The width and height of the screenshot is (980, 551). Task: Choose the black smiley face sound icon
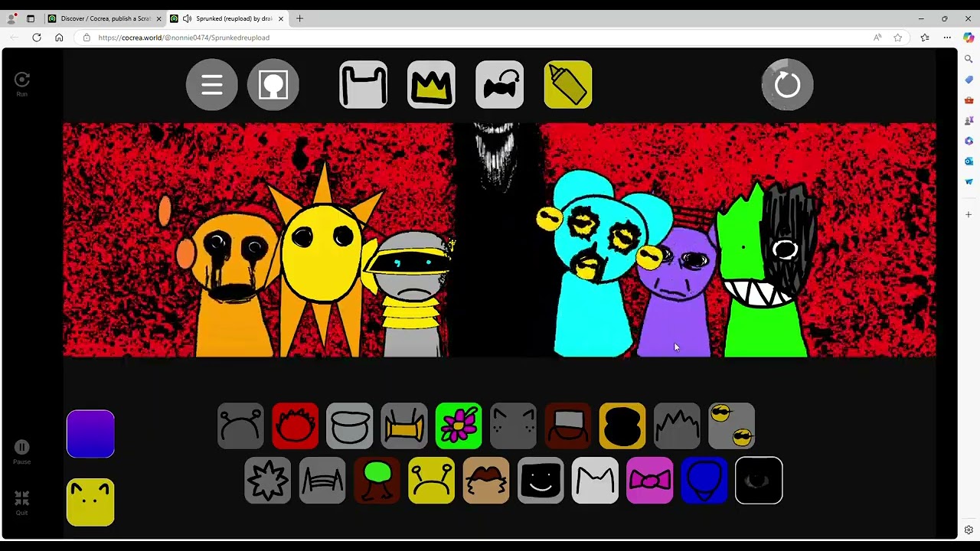541,481
